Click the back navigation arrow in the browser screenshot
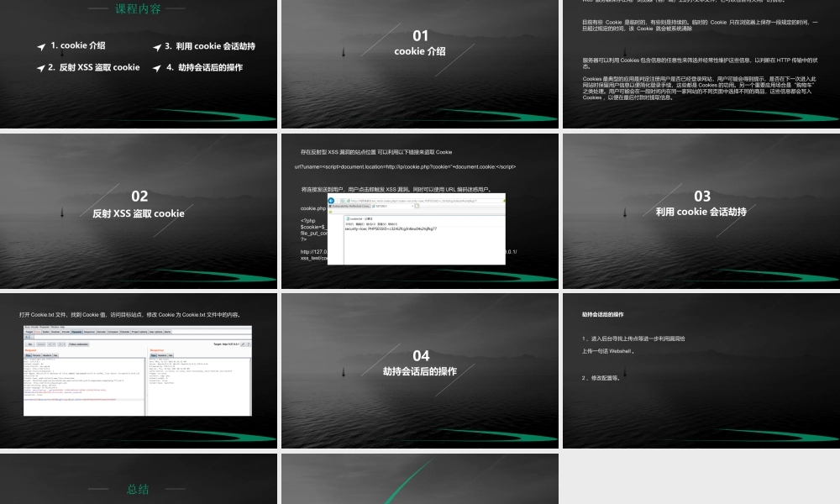This screenshot has height=504, width=840. coord(331,201)
